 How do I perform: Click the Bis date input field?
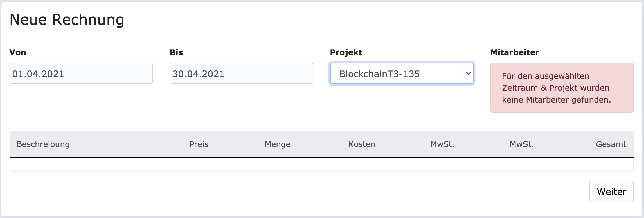[241, 74]
